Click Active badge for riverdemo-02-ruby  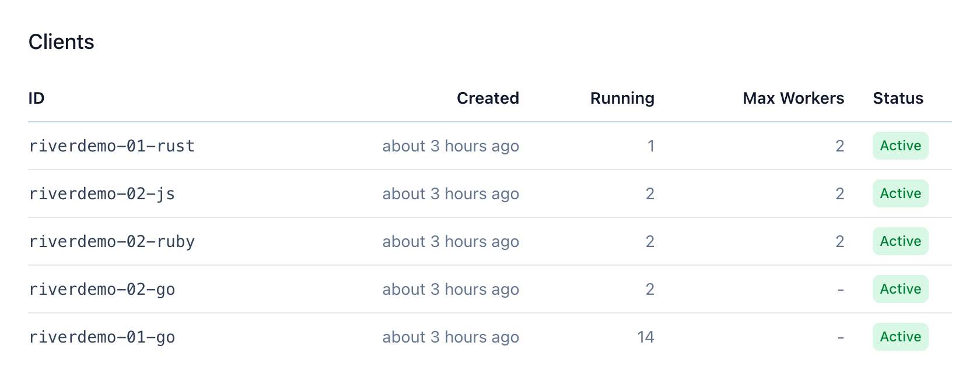point(900,241)
